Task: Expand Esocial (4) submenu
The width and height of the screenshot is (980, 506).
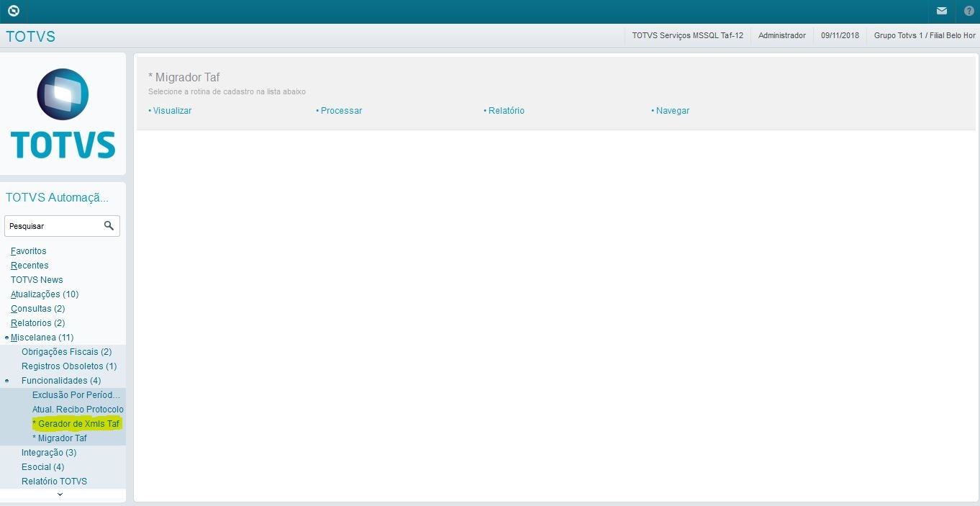Action: click(x=42, y=467)
